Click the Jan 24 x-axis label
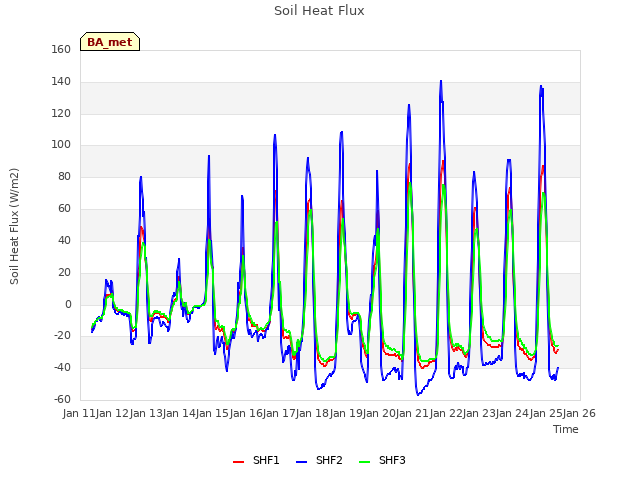Image resolution: width=640 pixels, height=480 pixels. (512, 413)
